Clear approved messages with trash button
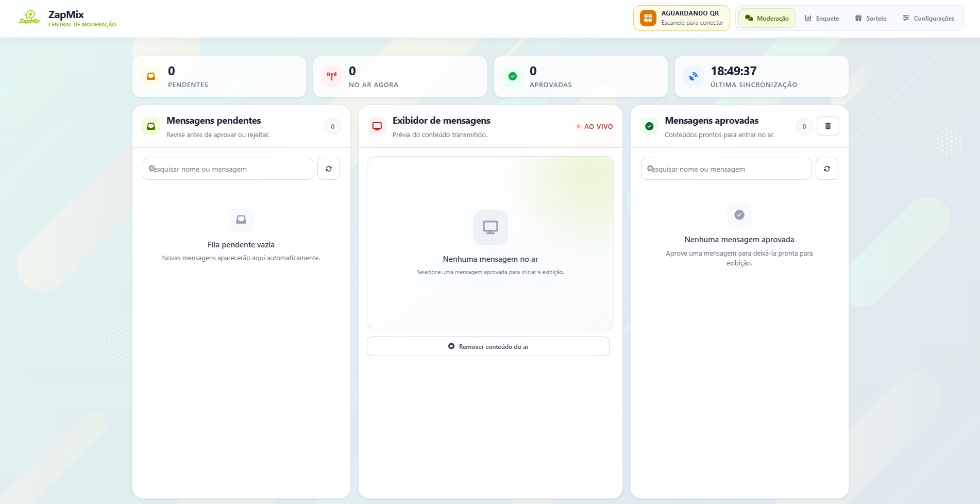This screenshot has height=504, width=980. (x=828, y=126)
